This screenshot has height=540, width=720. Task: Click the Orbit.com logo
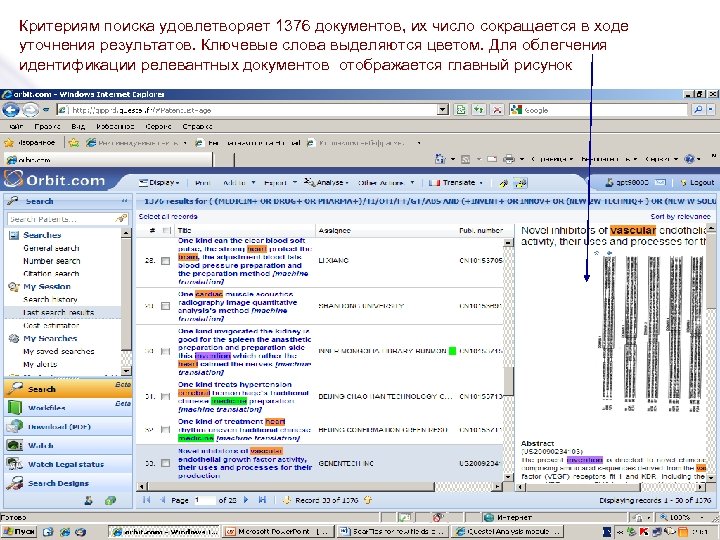[55, 180]
